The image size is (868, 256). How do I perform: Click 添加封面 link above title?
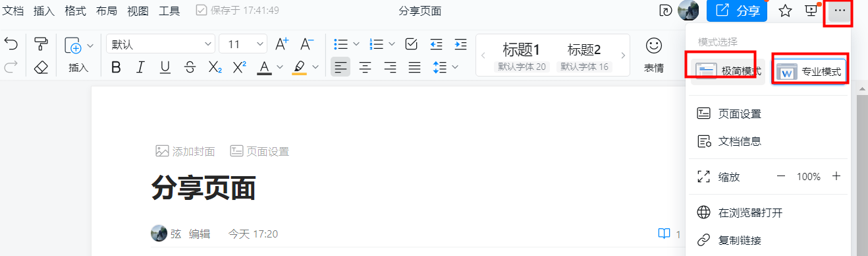[x=186, y=151]
